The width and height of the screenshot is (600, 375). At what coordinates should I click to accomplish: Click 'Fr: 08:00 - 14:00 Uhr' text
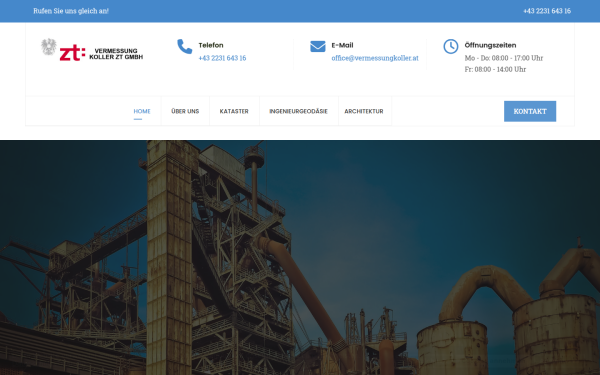pos(496,69)
